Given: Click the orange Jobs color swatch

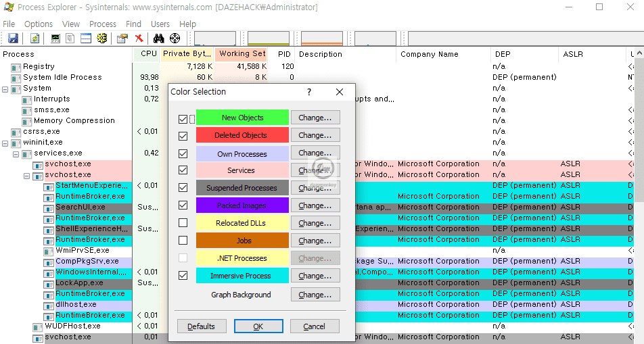Looking at the screenshot, I should 242,241.
